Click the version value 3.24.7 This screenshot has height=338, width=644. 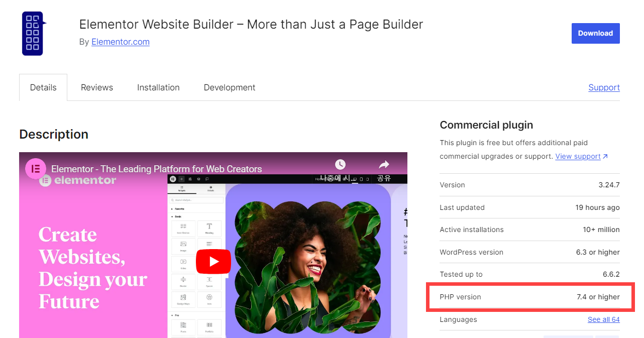click(609, 185)
